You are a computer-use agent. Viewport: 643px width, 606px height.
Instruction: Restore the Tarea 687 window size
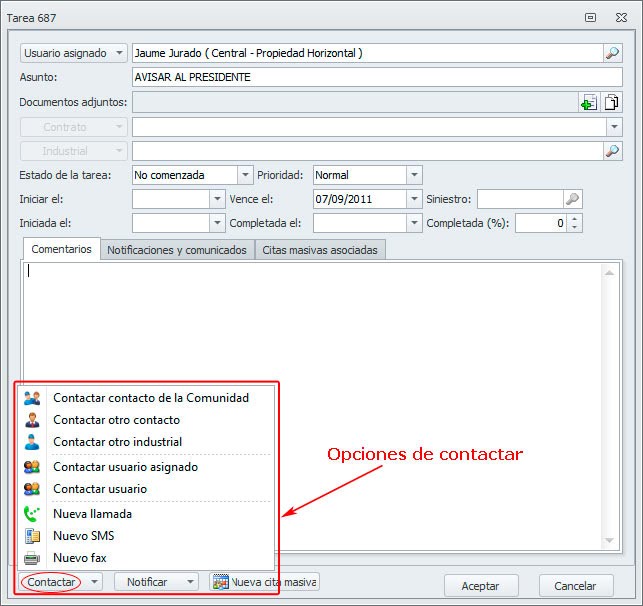pyautogui.click(x=591, y=18)
